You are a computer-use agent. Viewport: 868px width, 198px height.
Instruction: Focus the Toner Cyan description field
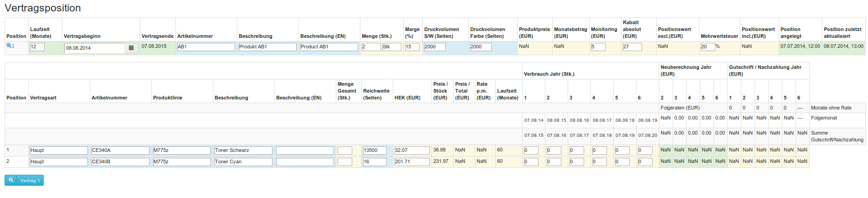click(x=243, y=162)
